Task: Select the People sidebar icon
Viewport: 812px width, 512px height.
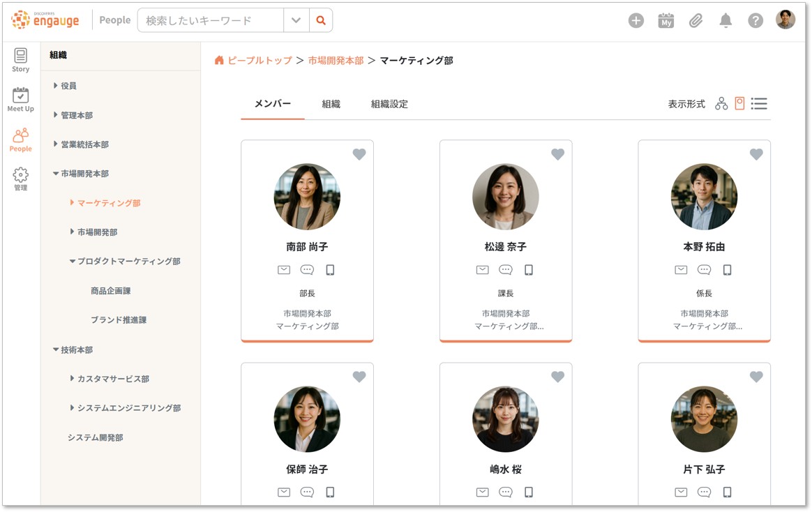Action: click(x=21, y=140)
